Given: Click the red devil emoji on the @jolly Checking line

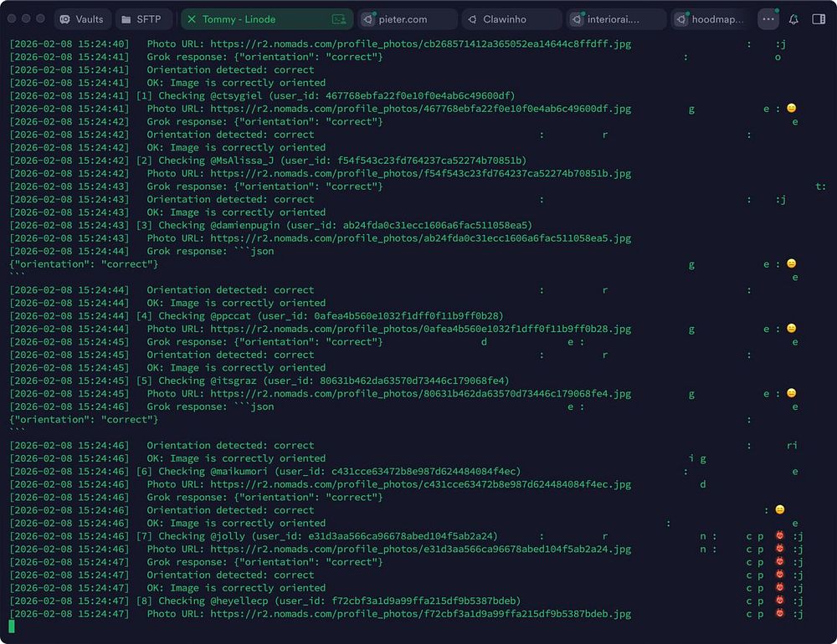Looking at the screenshot, I should pos(780,535).
